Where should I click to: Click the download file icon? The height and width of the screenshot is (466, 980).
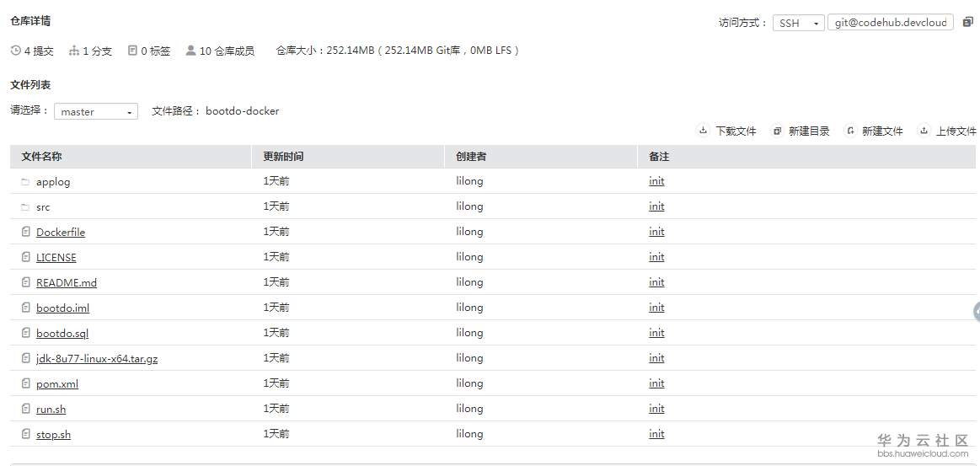703,131
